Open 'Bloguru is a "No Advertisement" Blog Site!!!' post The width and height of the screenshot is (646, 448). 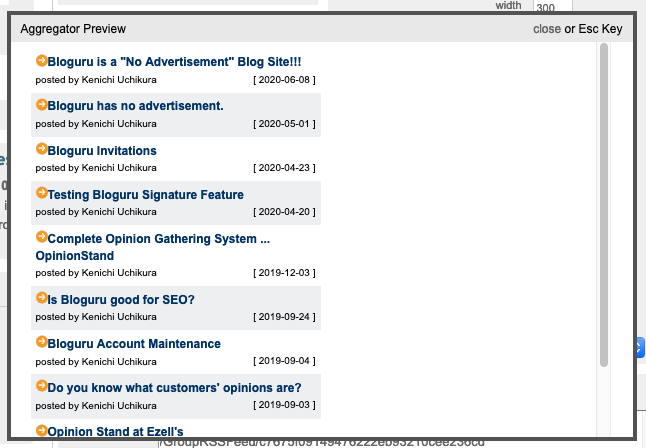174,62
